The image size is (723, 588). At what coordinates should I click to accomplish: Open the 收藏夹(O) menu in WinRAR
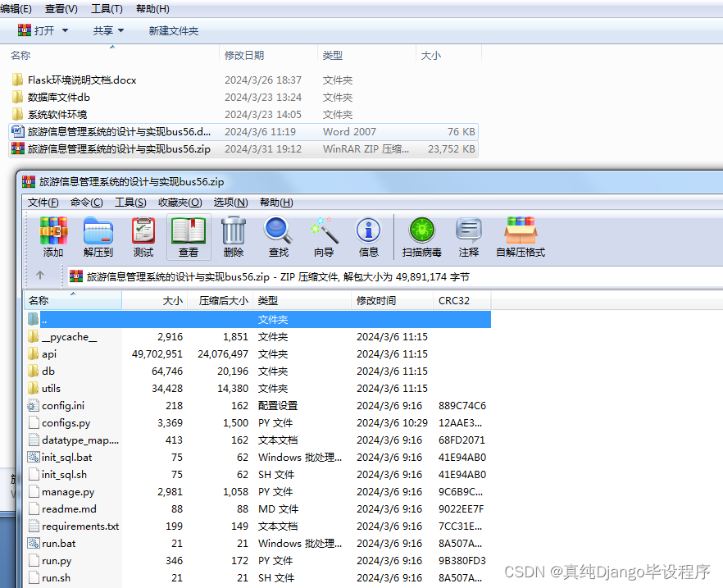click(x=180, y=202)
